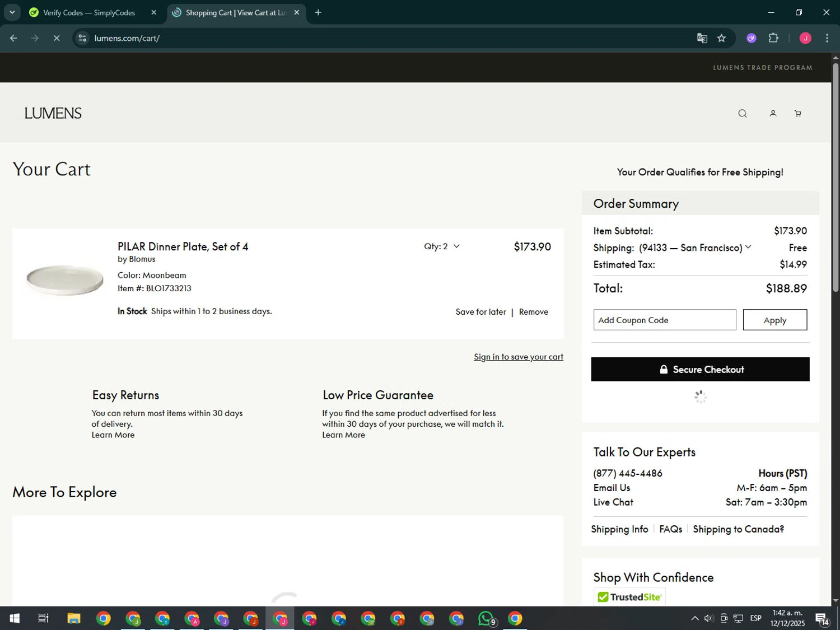Screen dimensions: 840x630
Task: Click the Google Translate icon in address bar
Action: (702, 38)
